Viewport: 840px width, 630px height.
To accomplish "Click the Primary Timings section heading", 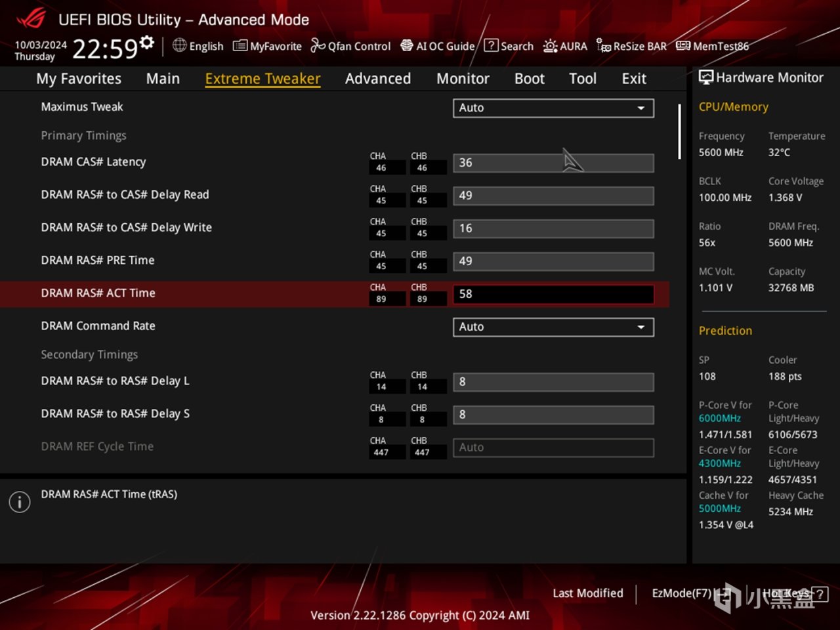I will [83, 136].
